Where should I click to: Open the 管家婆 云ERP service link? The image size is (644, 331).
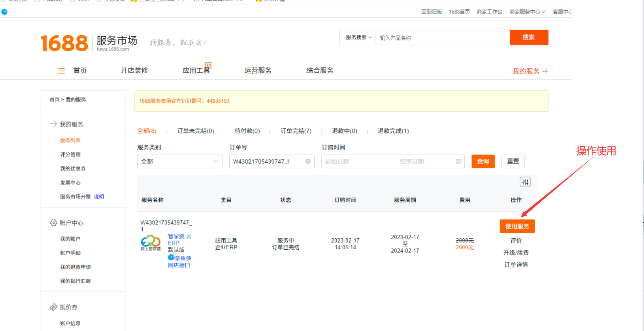tap(180, 239)
